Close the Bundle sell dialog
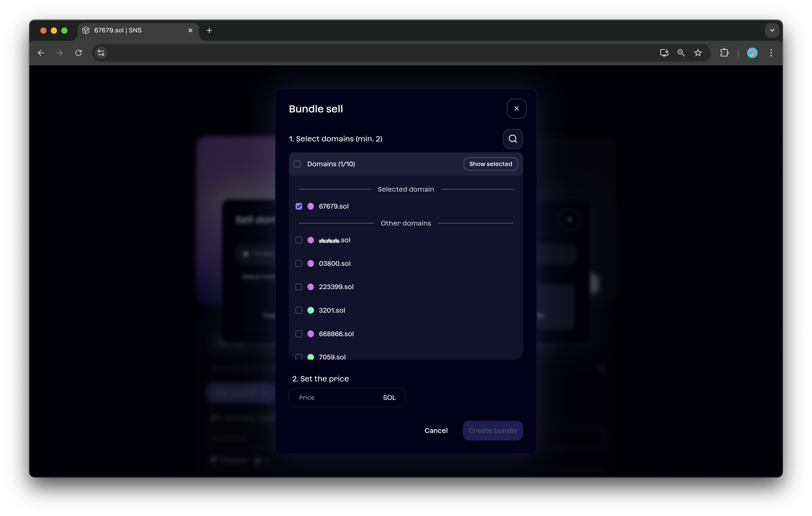Image resolution: width=812 pixels, height=516 pixels. coord(516,108)
